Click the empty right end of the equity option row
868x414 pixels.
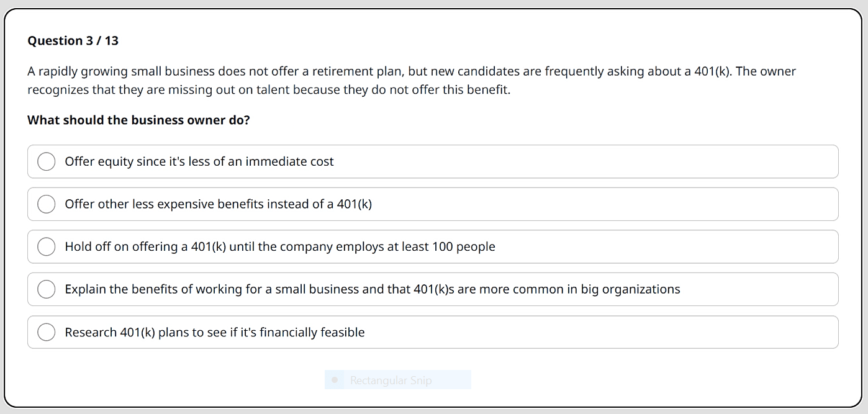click(745, 161)
